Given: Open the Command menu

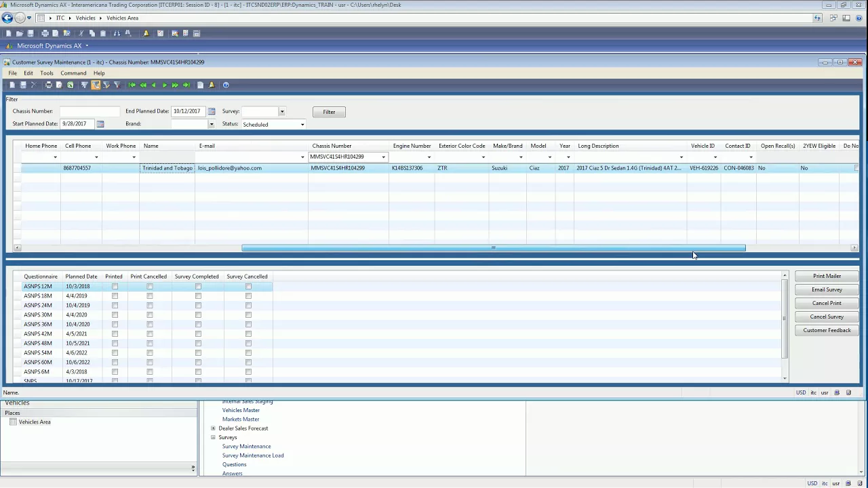Looking at the screenshot, I should (x=73, y=73).
